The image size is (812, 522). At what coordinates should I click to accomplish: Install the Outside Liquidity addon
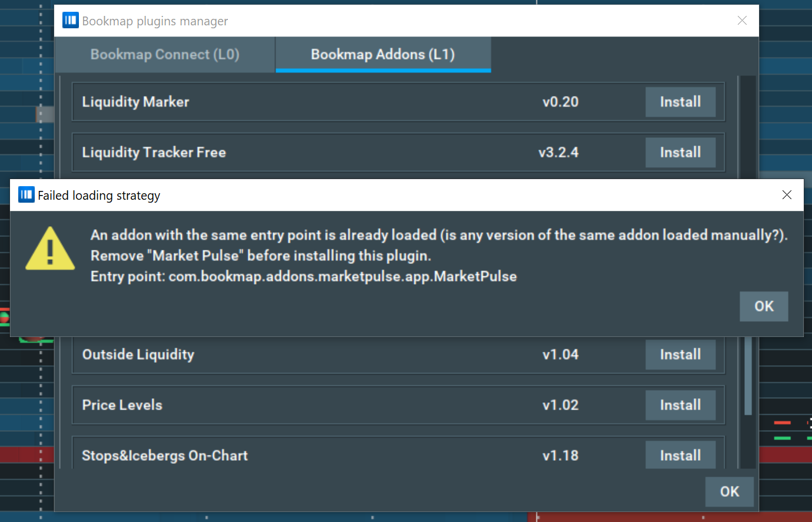coord(680,355)
